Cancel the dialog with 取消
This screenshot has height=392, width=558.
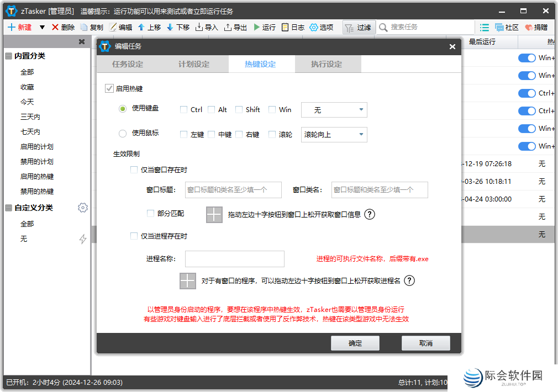(x=425, y=343)
